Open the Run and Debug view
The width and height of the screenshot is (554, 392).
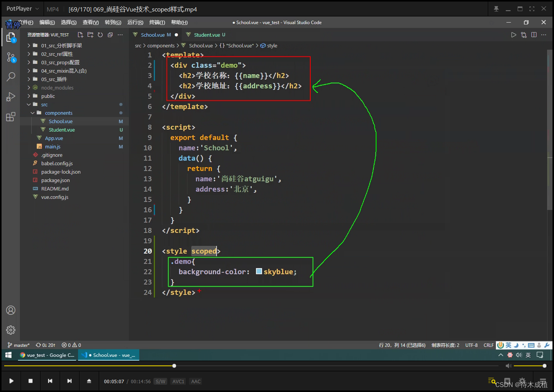coord(11,97)
